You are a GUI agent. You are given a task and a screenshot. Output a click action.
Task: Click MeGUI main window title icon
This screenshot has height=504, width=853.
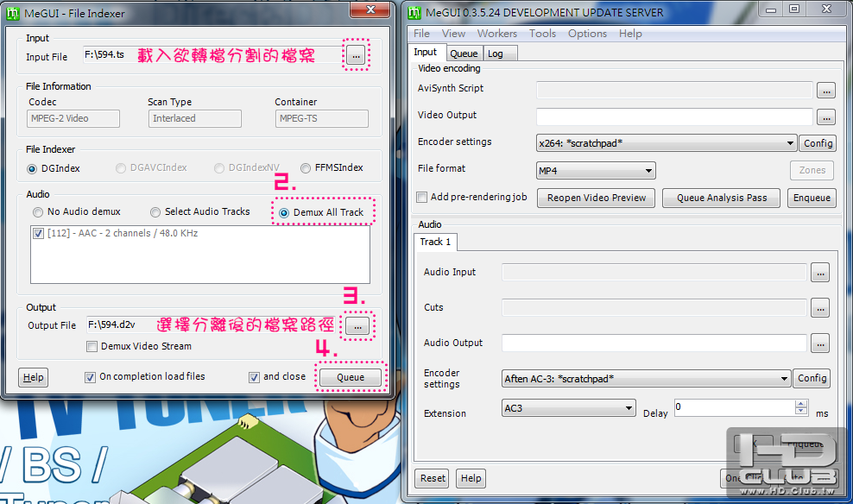tap(414, 12)
